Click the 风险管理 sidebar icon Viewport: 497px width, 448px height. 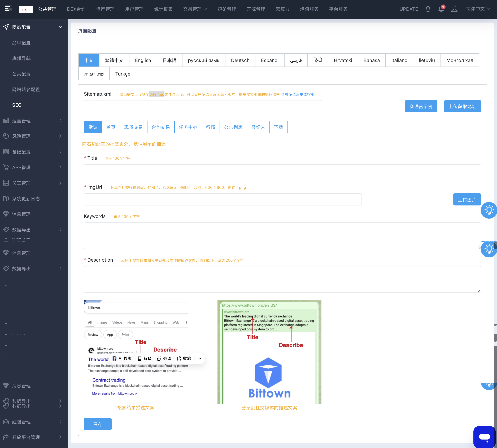tap(6, 136)
